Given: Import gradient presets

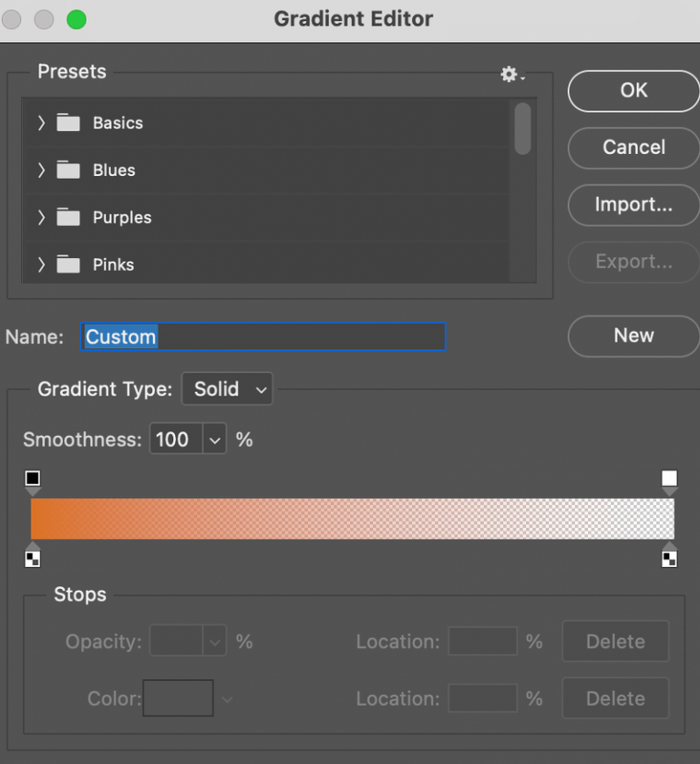Looking at the screenshot, I should [x=633, y=205].
